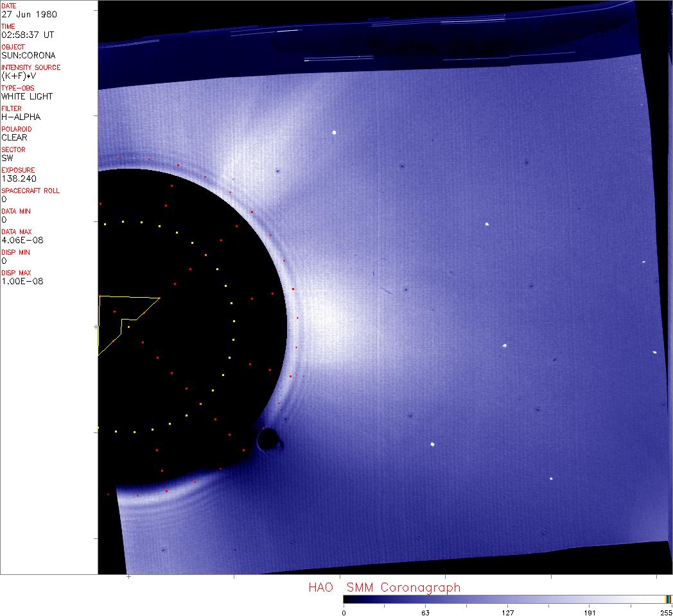The height and width of the screenshot is (616, 673).
Task: Click the 127 tick label under the color bar
Action: pyautogui.click(x=507, y=612)
